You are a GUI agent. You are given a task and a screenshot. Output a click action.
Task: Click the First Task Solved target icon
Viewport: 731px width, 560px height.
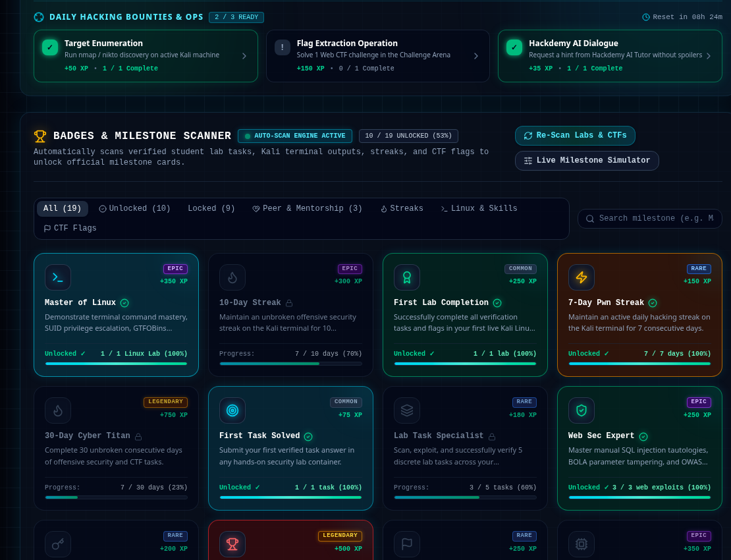click(x=232, y=410)
